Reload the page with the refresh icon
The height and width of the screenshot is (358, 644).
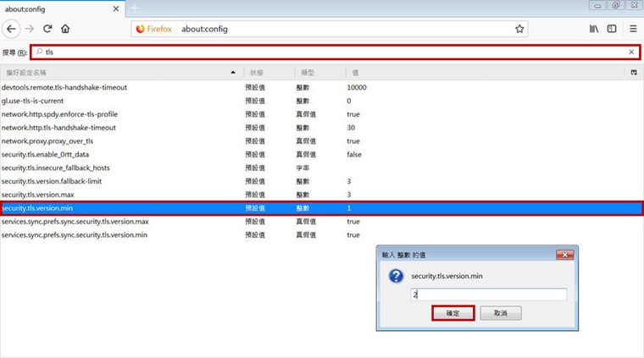tap(47, 29)
